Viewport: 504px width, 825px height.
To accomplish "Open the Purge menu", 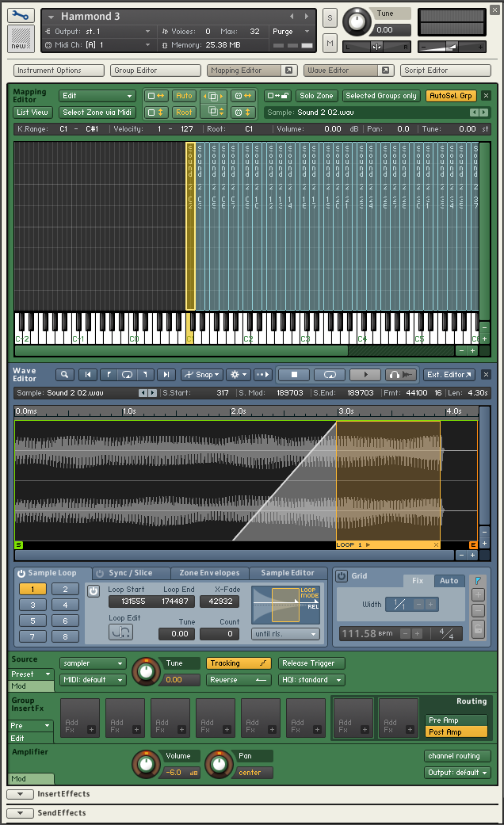I will pyautogui.click(x=292, y=32).
